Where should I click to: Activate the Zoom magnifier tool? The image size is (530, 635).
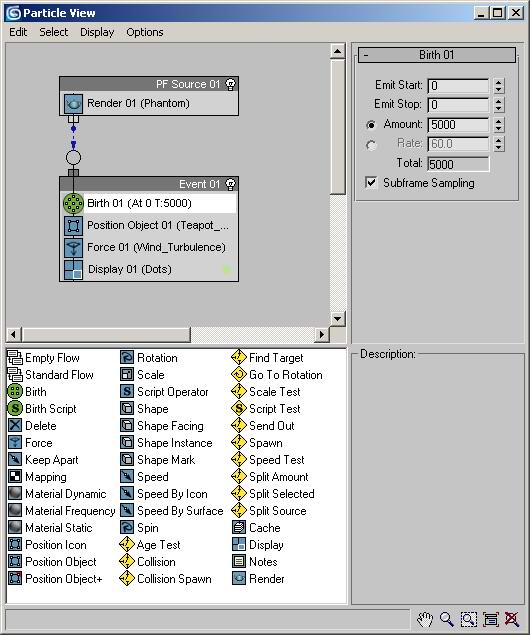(447, 619)
